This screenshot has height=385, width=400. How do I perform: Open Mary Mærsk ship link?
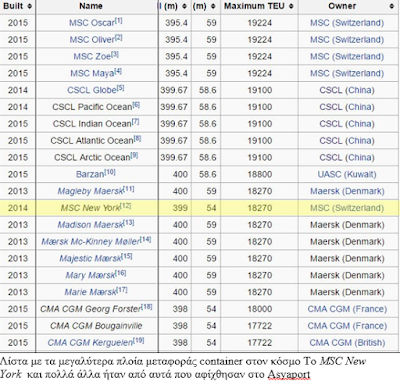point(90,275)
